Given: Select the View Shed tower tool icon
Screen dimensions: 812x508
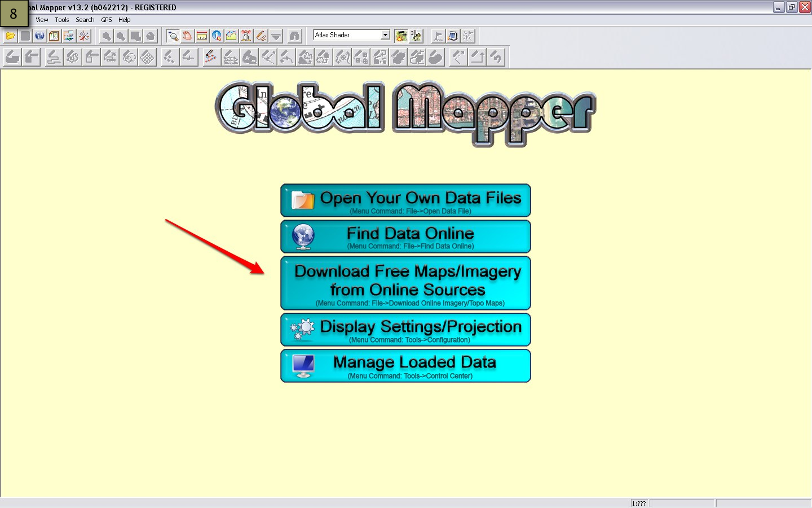Looking at the screenshot, I should [246, 36].
